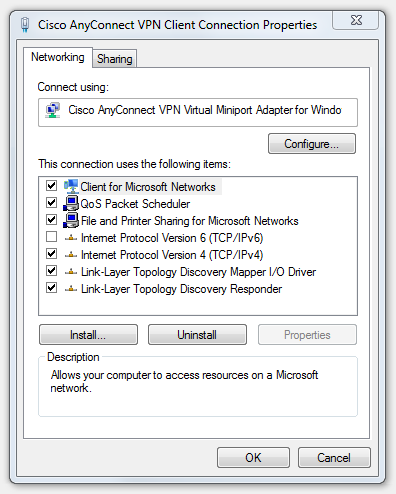The image size is (396, 494).
Task: Click the TCP/IPv4 protocol icon
Action: click(x=71, y=255)
